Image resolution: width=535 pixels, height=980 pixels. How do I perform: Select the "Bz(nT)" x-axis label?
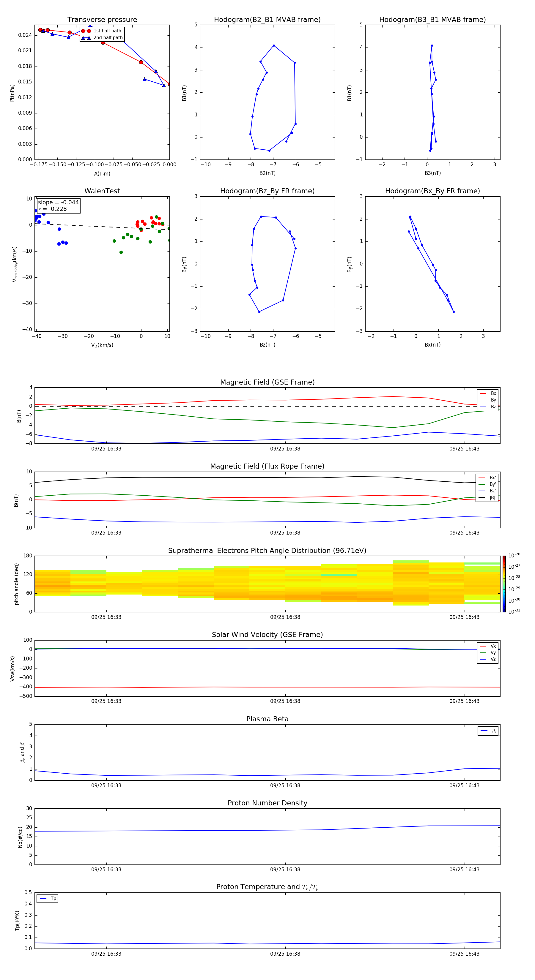tap(267, 345)
